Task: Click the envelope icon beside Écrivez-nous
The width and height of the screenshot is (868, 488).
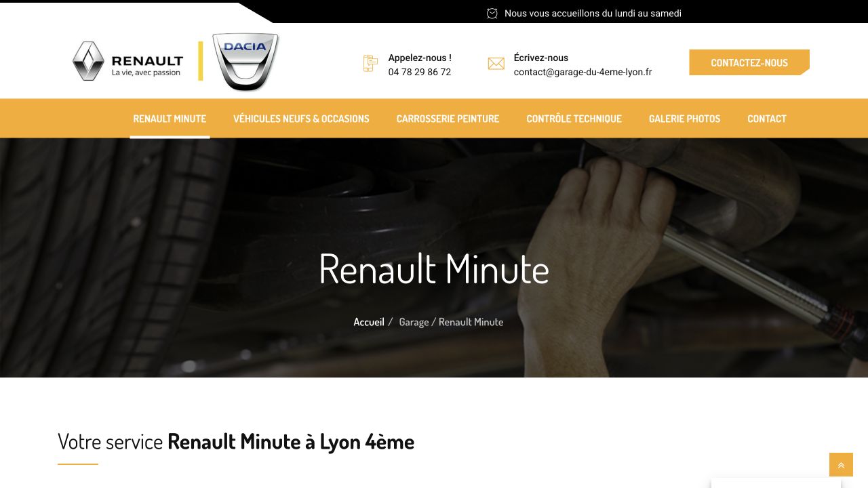Action: [496, 64]
